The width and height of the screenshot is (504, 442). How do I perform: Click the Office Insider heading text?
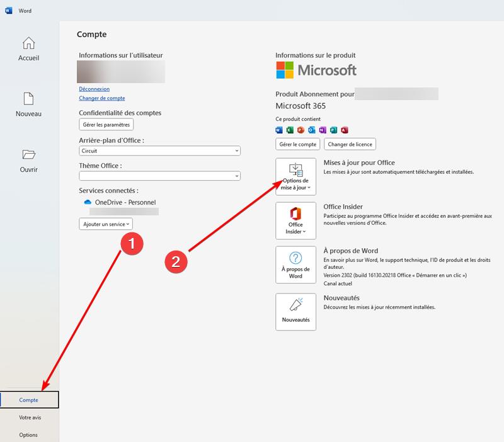coord(343,207)
